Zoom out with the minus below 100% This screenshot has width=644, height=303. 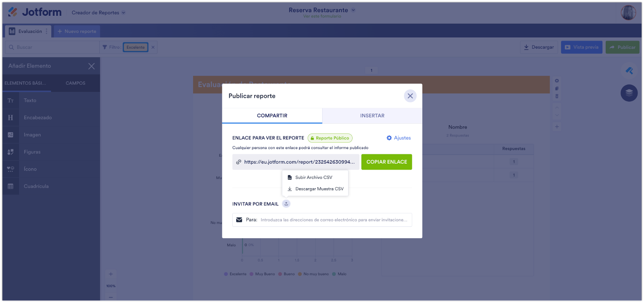tap(111, 297)
